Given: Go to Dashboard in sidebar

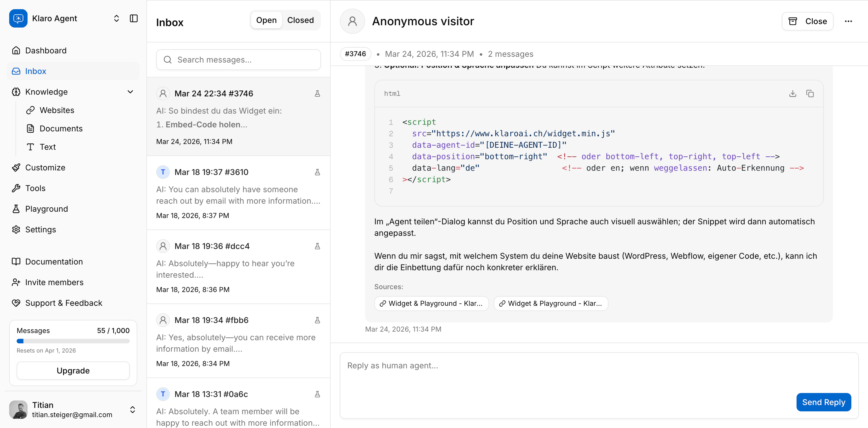Looking at the screenshot, I should (x=46, y=50).
